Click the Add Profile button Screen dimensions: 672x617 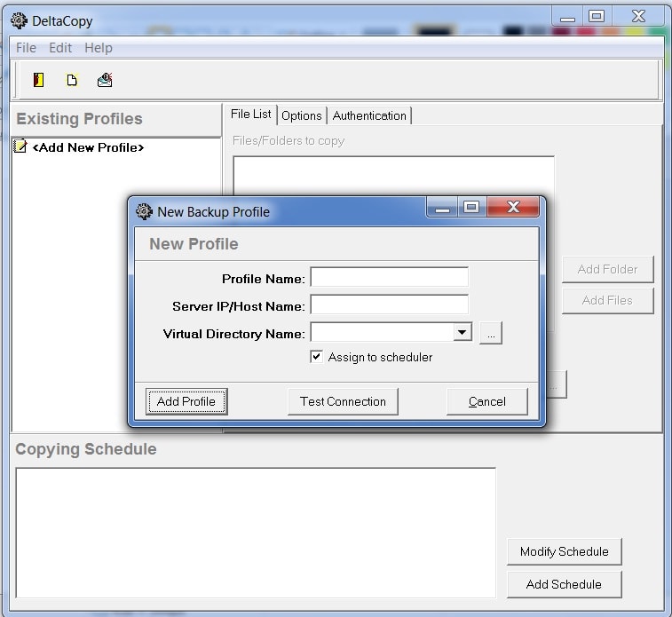pyautogui.click(x=186, y=401)
